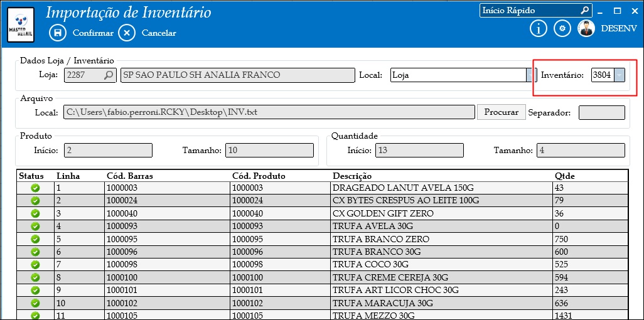644x320 pixels.
Task: Select TRUFA AVELA 30G cell
Action: tap(441, 227)
